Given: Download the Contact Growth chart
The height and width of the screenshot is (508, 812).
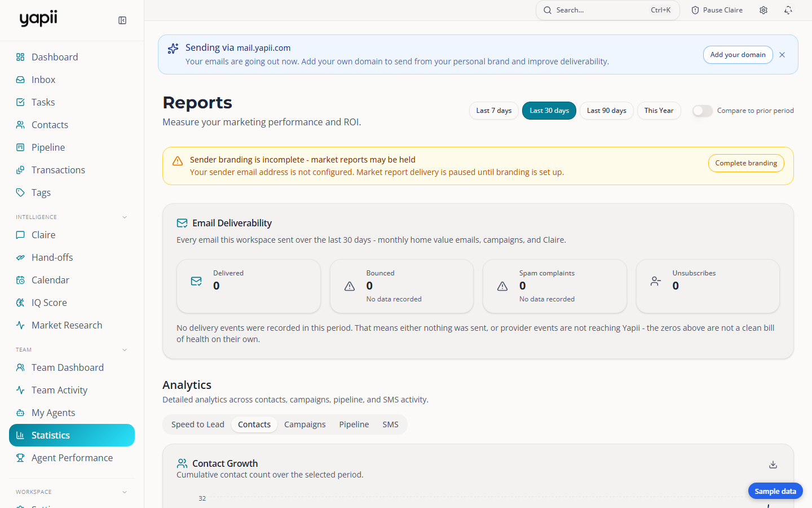Looking at the screenshot, I should pyautogui.click(x=773, y=465).
